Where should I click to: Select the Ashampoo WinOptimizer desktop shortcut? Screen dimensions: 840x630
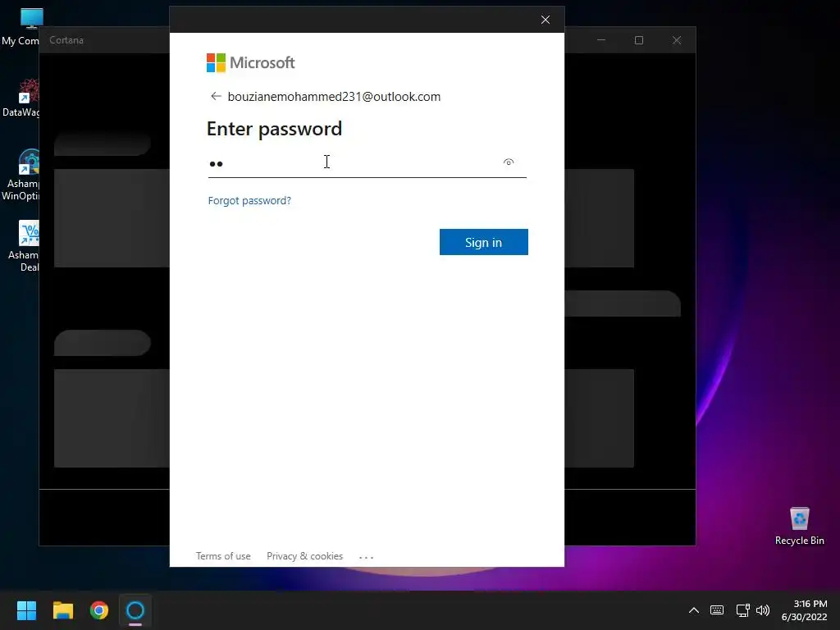[x=21, y=176]
